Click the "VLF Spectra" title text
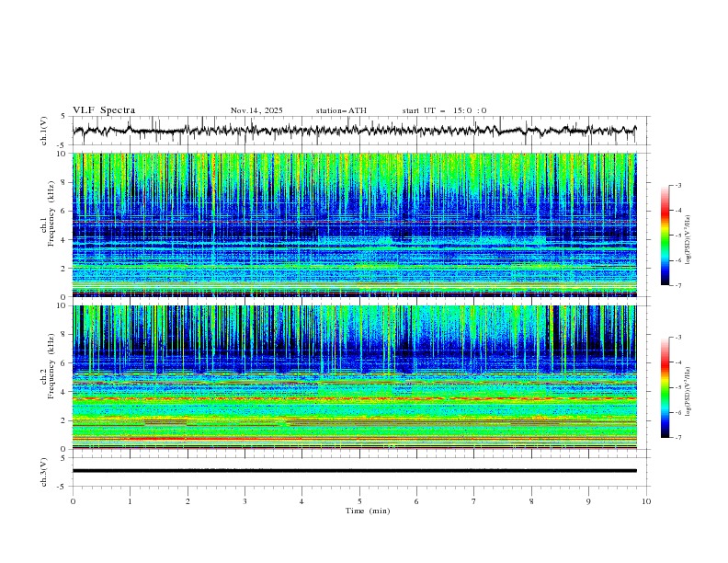 tap(104, 110)
